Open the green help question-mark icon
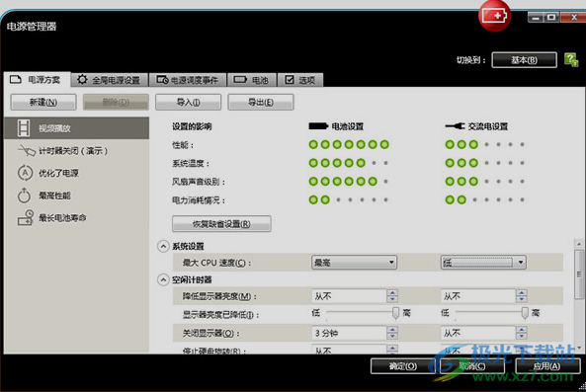 (x=571, y=59)
